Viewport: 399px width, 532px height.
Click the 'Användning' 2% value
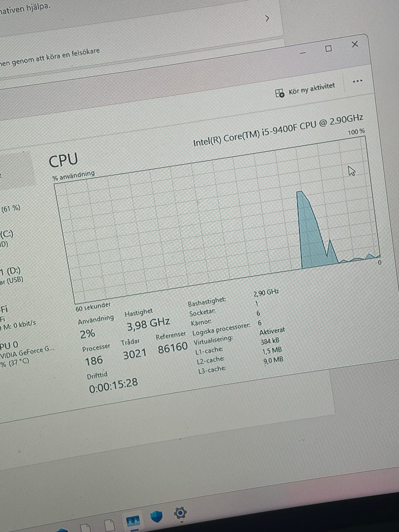pos(88,333)
